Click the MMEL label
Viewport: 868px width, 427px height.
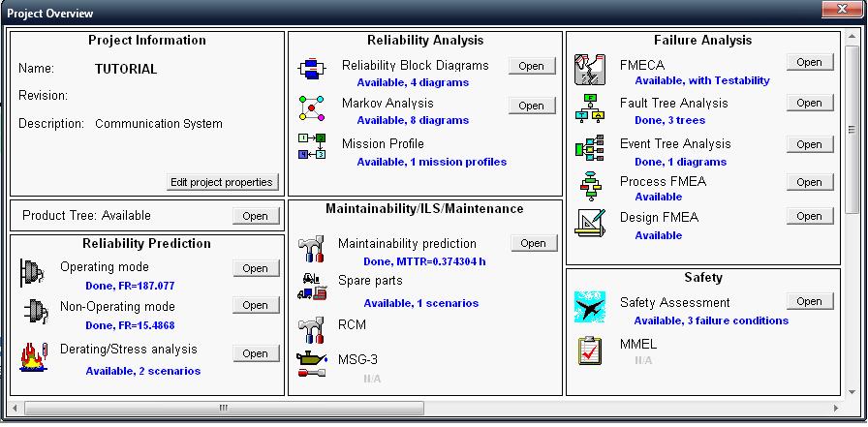(x=638, y=345)
